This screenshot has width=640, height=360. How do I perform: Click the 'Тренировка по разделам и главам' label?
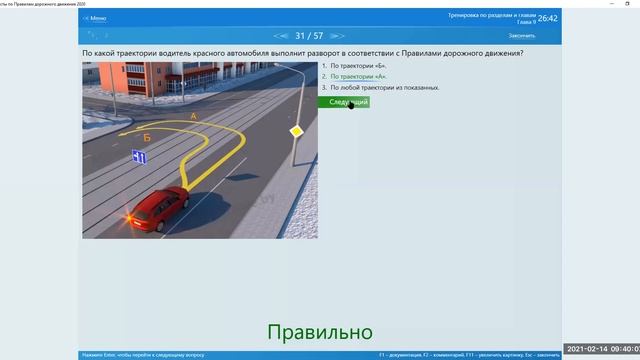(492, 15)
